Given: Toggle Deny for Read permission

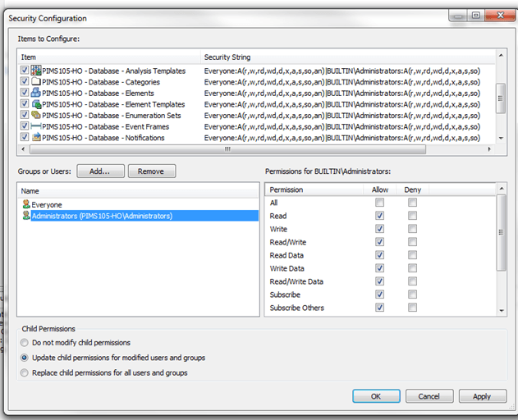Looking at the screenshot, I should click(412, 216).
